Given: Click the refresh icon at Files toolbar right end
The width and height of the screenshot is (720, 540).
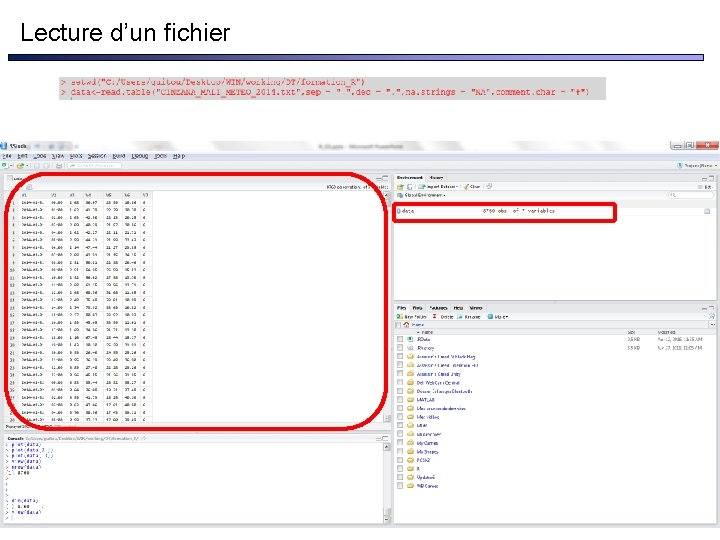Looking at the screenshot, I should coord(711,317).
